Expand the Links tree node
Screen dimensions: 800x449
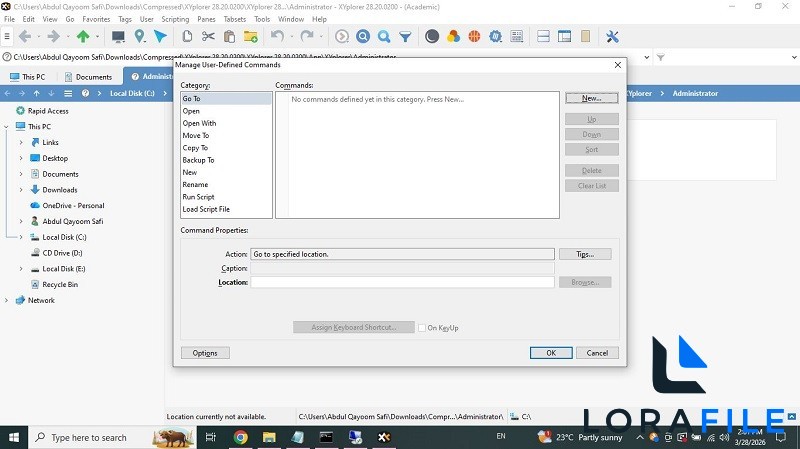coord(21,142)
